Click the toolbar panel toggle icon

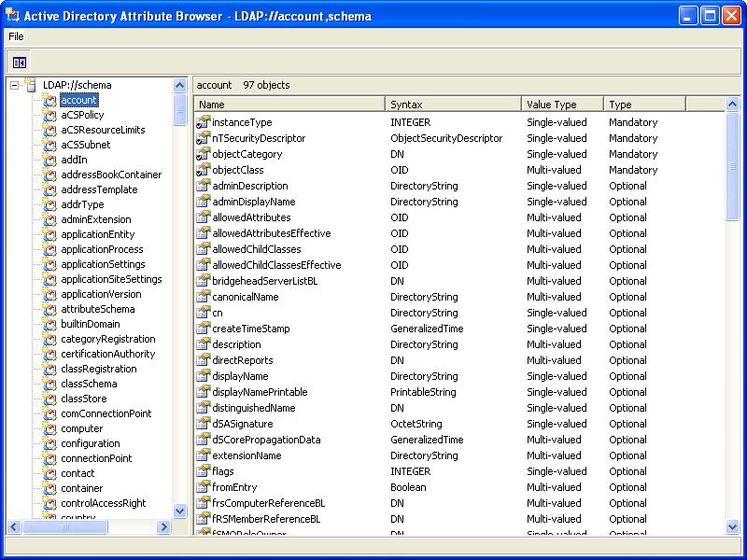[20, 63]
